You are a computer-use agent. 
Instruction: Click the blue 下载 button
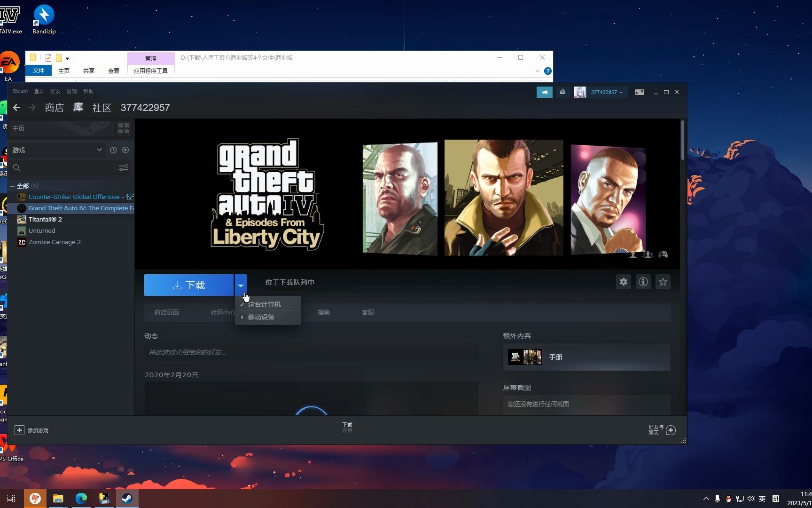pos(189,285)
